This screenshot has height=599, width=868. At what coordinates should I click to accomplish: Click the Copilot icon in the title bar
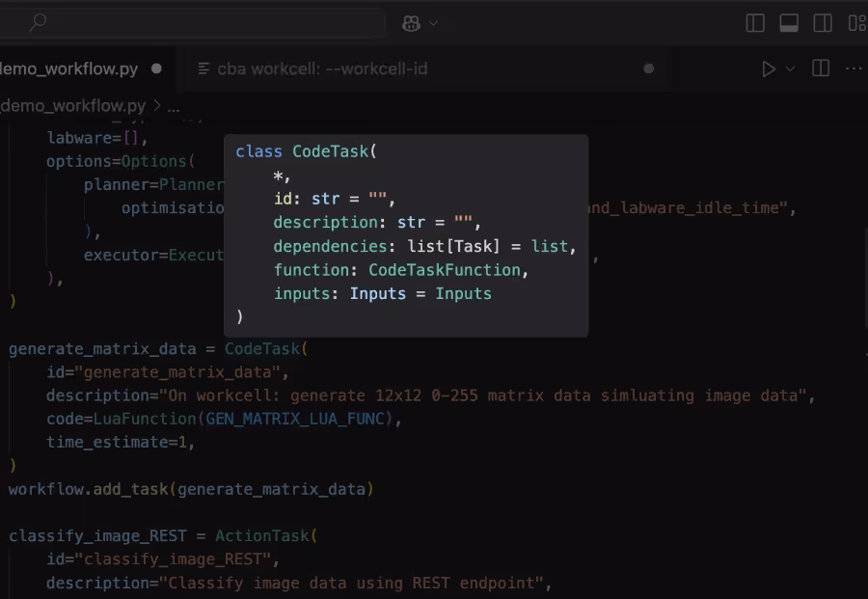pyautogui.click(x=409, y=23)
